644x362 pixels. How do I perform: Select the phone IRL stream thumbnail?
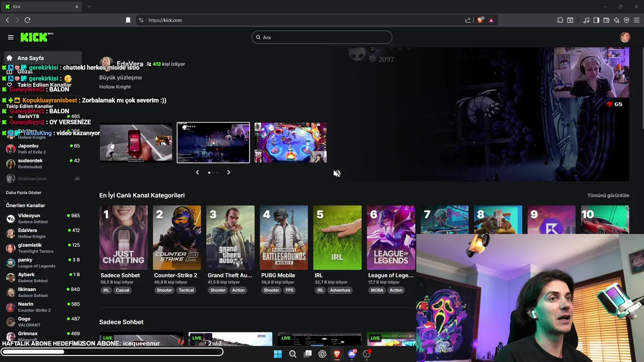(136, 143)
